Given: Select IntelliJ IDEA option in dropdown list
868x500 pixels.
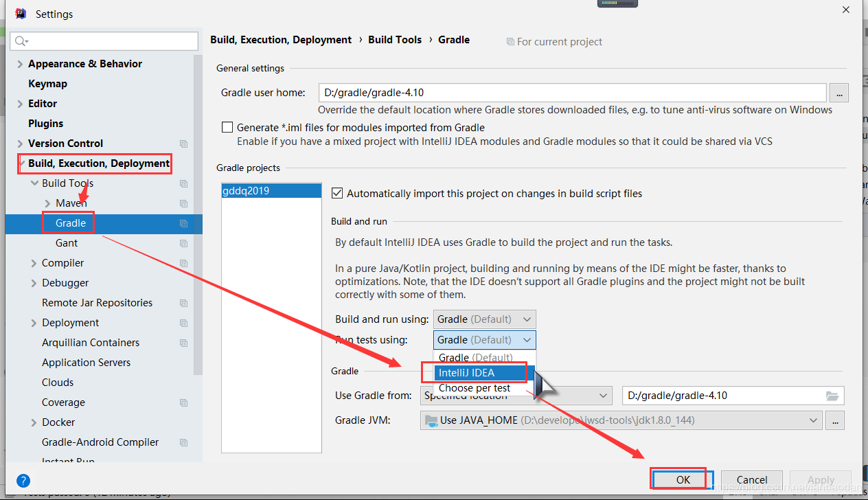Looking at the screenshot, I should 485,373.
